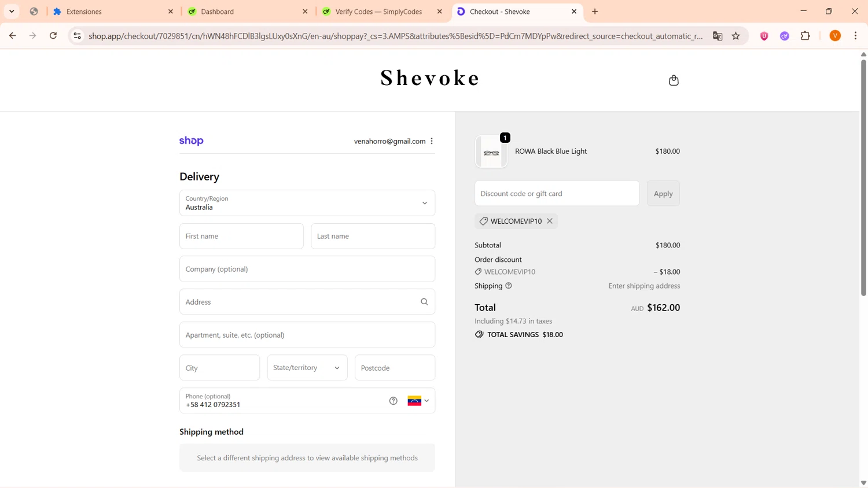Viewport: 868px width, 488px height.
Task: Click the Apartment, suite field
Action: click(x=307, y=335)
